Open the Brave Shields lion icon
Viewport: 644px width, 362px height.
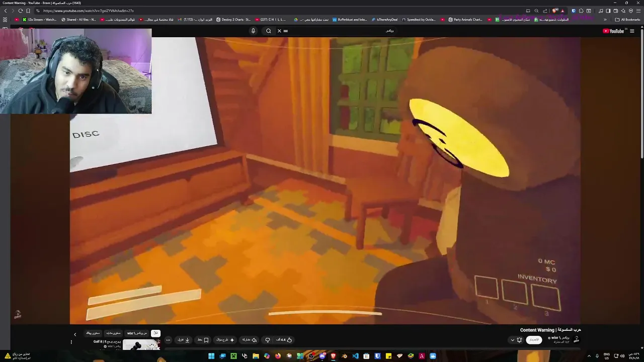coord(555,11)
